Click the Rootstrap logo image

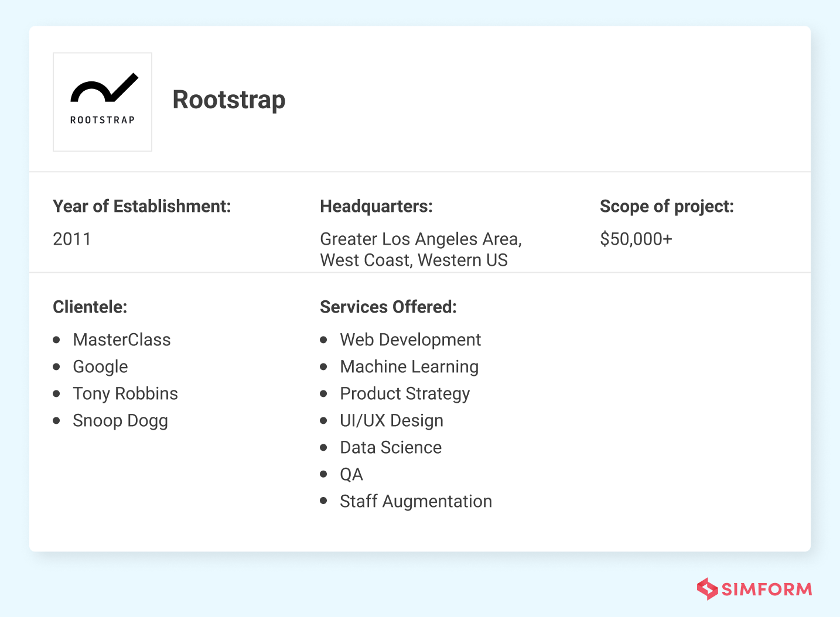[x=103, y=102]
